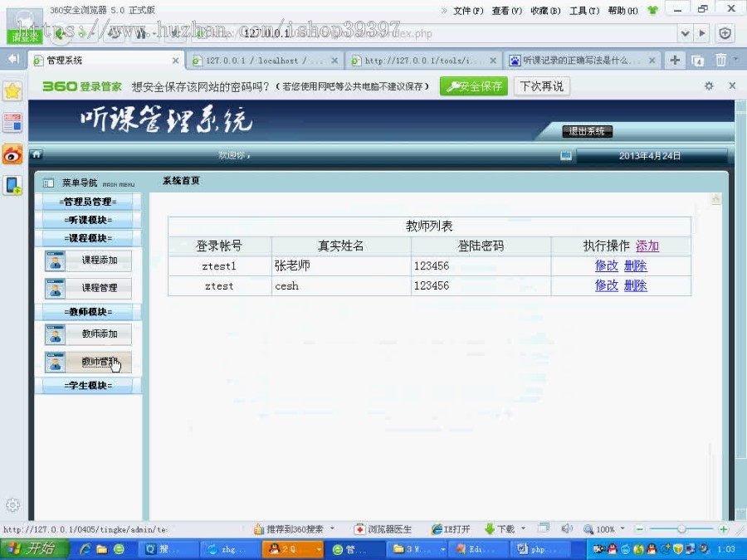The image size is (747, 560).
Task: Click 修改 for teacher ztest1
Action: click(x=607, y=265)
